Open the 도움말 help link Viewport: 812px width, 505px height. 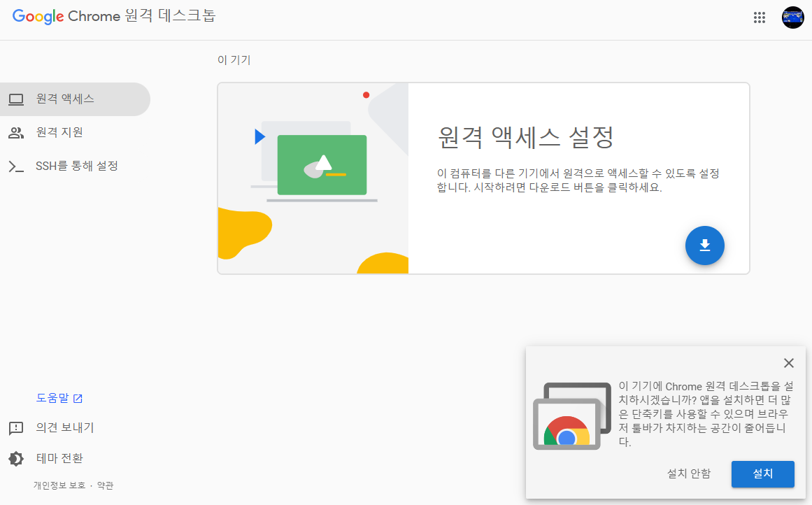[x=55, y=397]
